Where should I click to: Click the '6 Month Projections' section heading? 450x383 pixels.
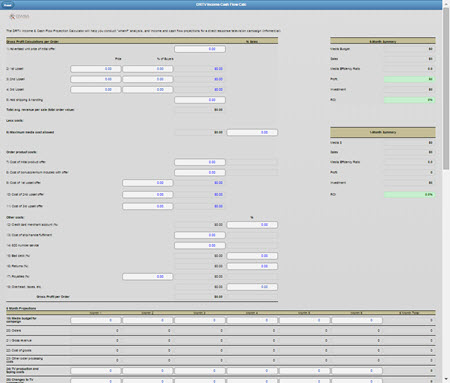click(21, 309)
